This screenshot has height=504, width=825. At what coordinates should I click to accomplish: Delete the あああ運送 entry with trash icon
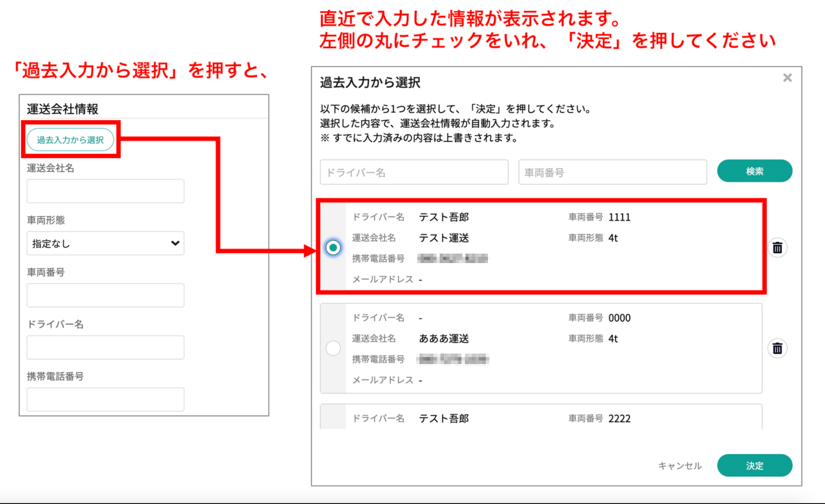coord(777,348)
